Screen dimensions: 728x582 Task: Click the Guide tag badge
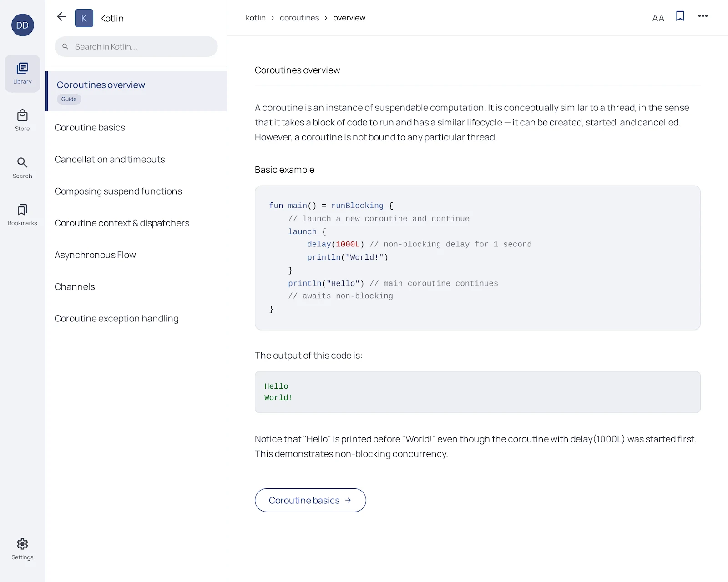coord(69,99)
